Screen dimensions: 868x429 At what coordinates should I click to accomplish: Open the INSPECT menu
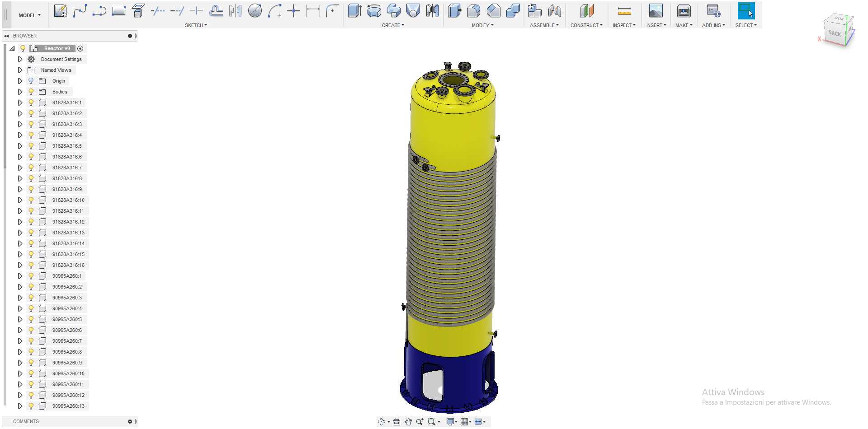[x=624, y=25]
